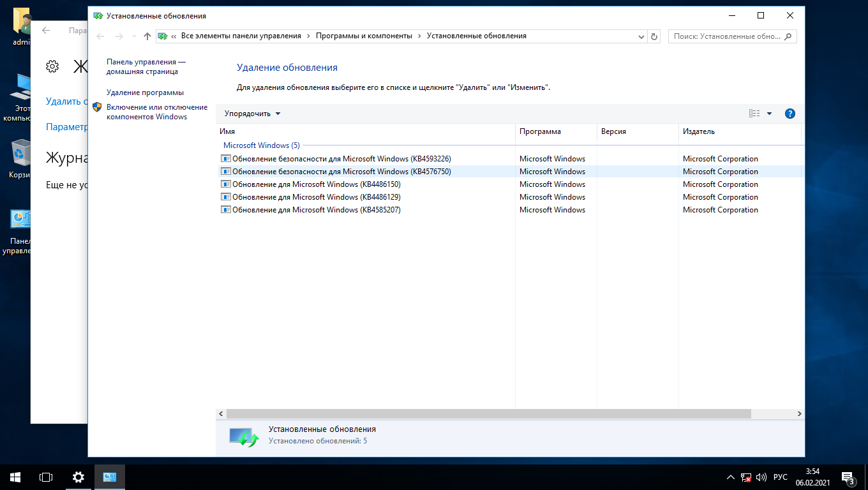Click the shield icon beside Windows features
Image resolution: width=868 pixels, height=490 pixels.
[x=97, y=107]
